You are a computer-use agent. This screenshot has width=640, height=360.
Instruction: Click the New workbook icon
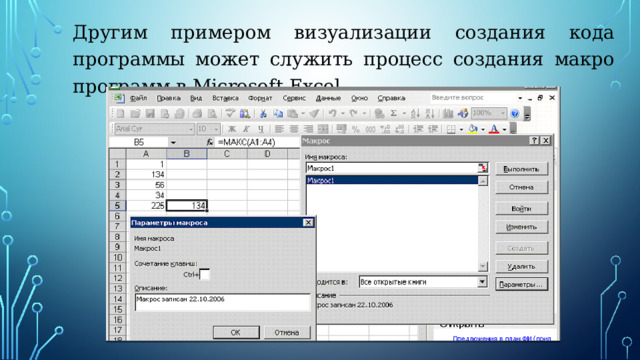click(121, 113)
